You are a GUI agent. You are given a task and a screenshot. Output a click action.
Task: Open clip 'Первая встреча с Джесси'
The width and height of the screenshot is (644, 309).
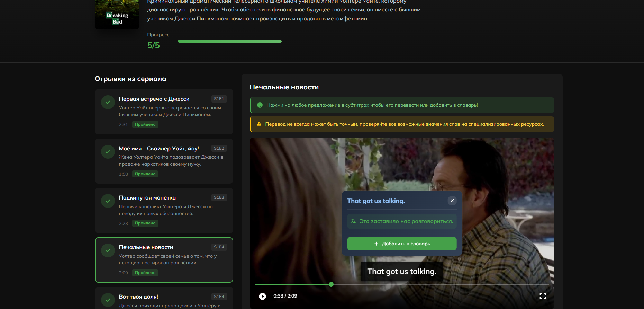coord(164,112)
